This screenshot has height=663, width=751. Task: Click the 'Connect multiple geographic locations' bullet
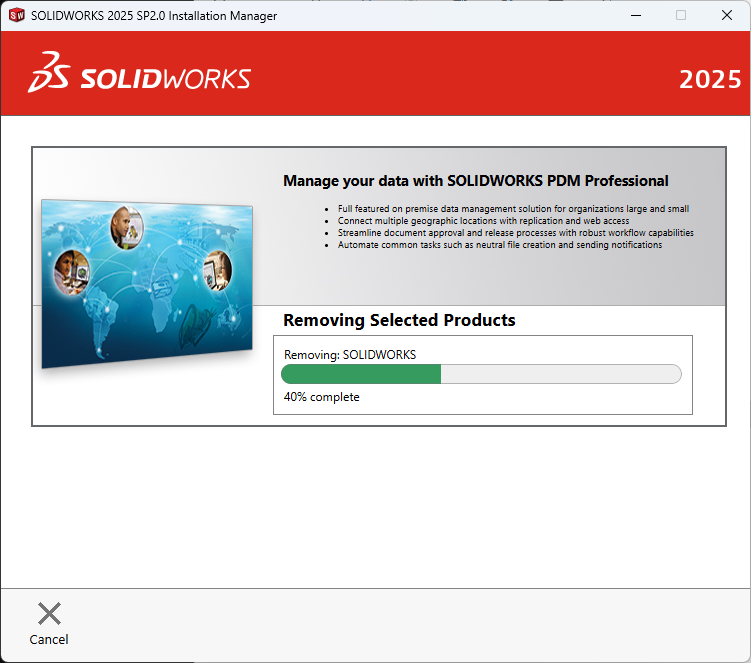483,221
